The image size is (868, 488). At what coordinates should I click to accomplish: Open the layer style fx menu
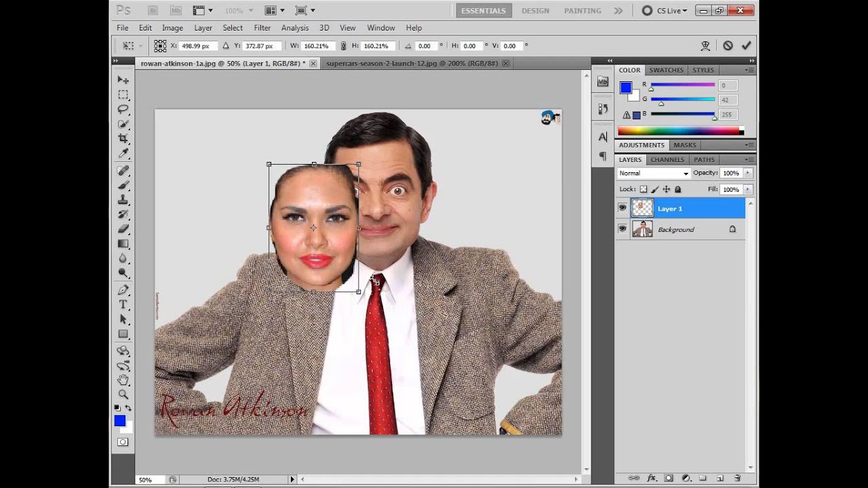pos(652,478)
